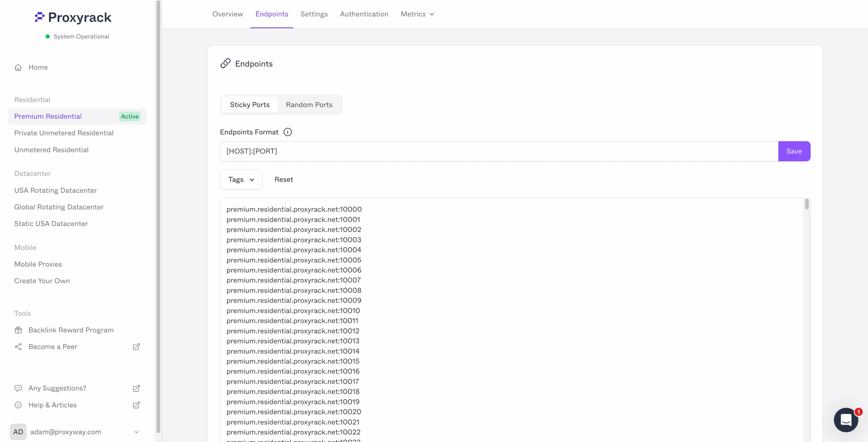Expand account menu chevron next to adam@proxyway.com
The width and height of the screenshot is (868, 442).
pos(136,432)
